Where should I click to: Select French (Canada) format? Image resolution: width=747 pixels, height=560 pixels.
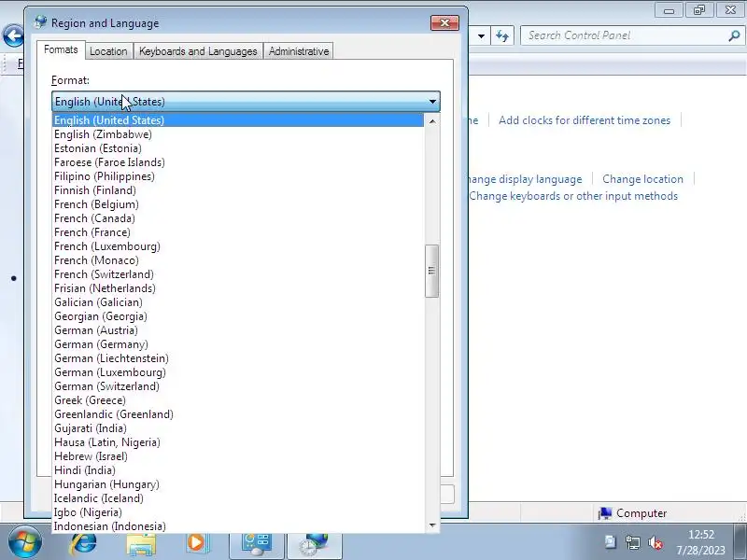237,218
